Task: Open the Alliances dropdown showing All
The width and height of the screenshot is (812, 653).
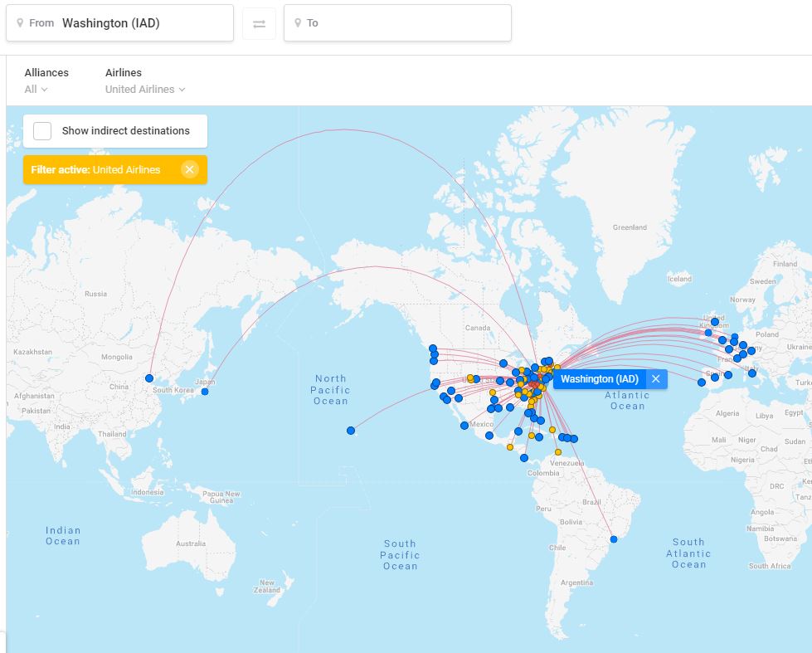Action: pyautogui.click(x=35, y=88)
